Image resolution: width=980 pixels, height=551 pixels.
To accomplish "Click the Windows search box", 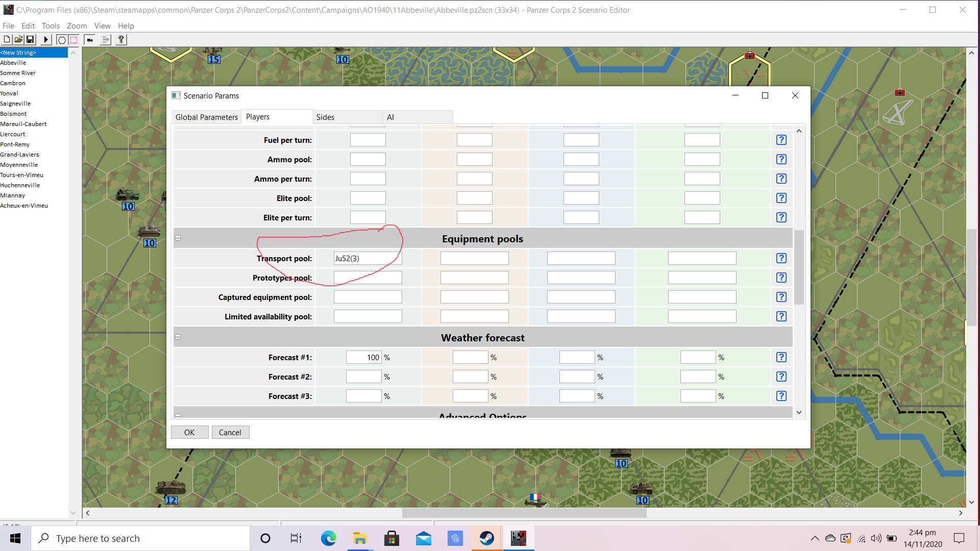I will (x=140, y=538).
